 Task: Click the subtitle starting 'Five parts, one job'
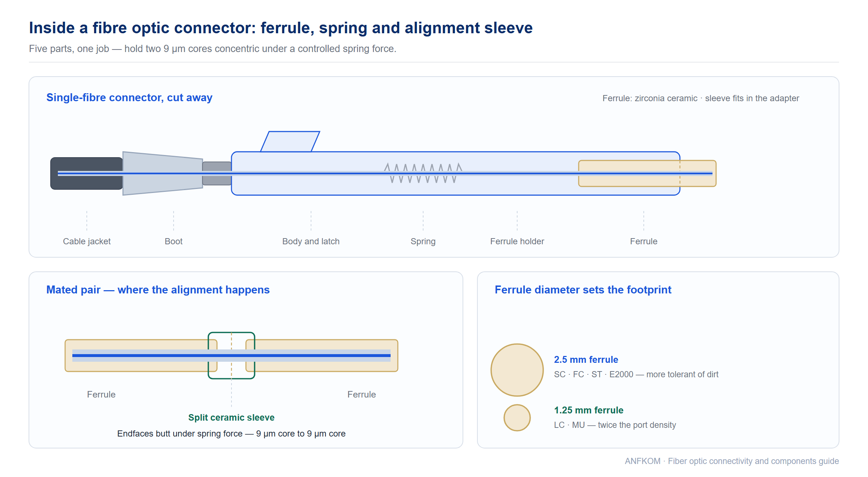tap(213, 49)
